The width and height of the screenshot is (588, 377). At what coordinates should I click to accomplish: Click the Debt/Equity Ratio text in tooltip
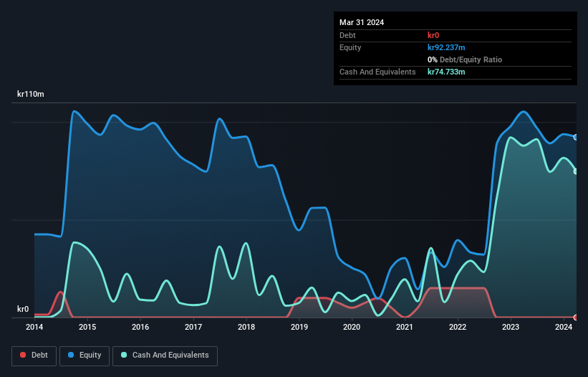pyautogui.click(x=469, y=59)
